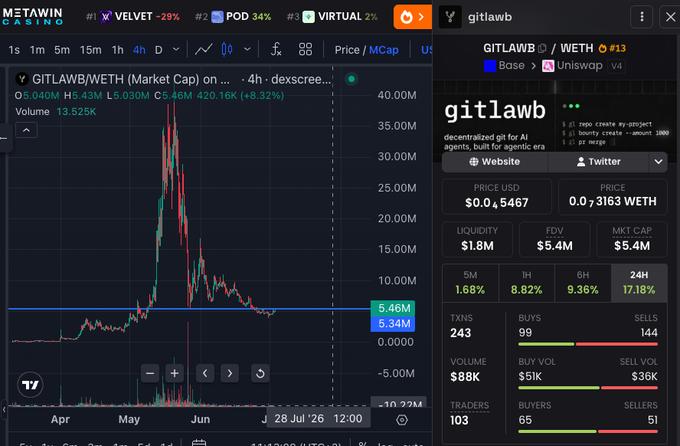Click the left arrow chart side handle

[x=4, y=138]
